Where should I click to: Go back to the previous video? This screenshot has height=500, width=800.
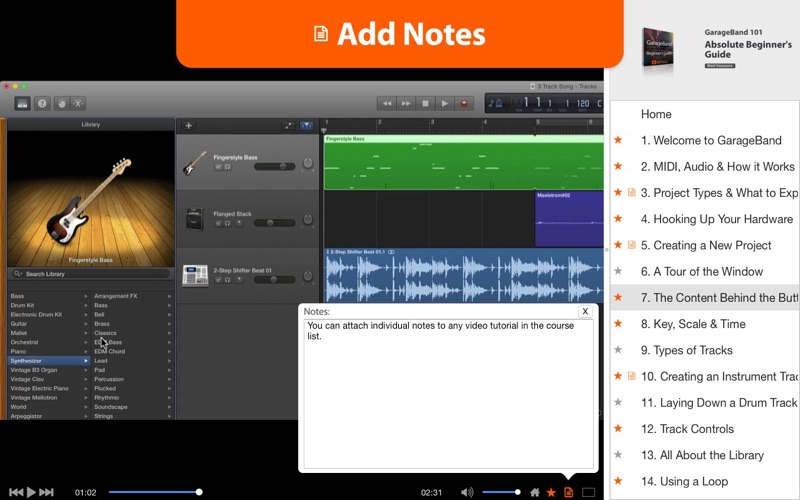(16, 492)
